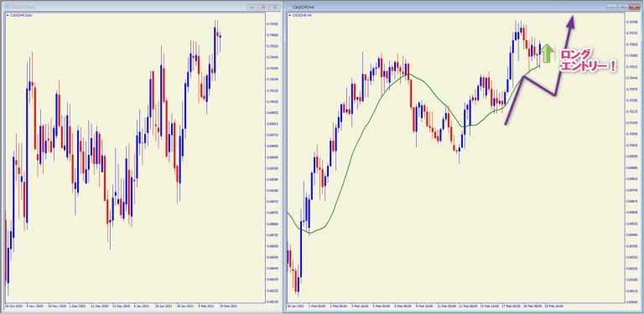
Task: Expand the triangle beside CADCHF,H4 chart label
Action: pos(290,15)
